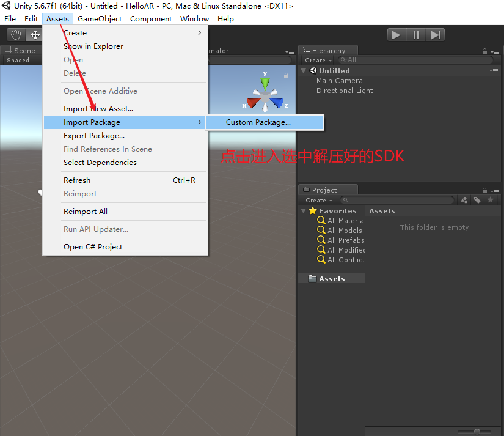The image size is (504, 436).
Task: Select the All Conflicted saved search
Action: tap(341, 260)
